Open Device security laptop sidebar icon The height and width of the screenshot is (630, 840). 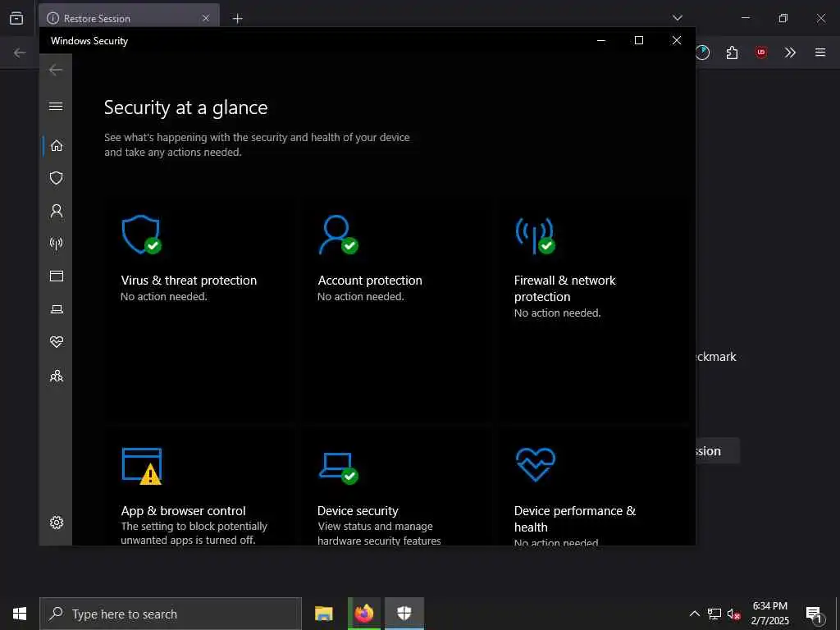57,309
